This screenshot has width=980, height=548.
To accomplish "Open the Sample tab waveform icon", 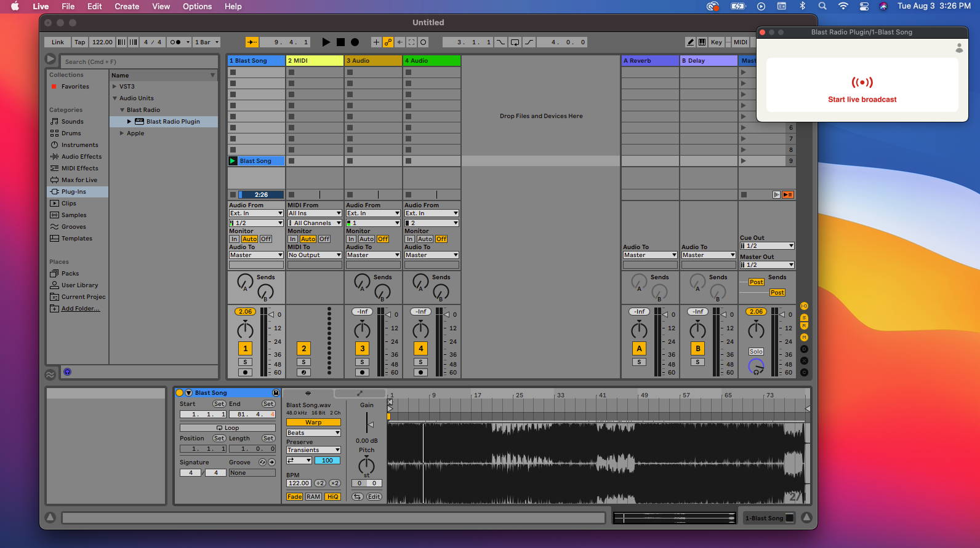I will pos(308,393).
